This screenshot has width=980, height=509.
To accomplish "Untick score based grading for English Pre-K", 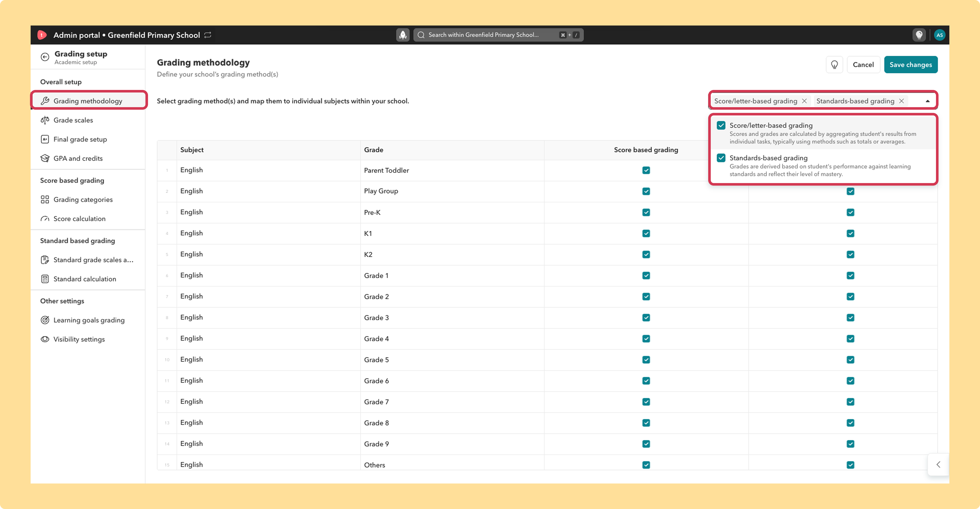I will (646, 212).
